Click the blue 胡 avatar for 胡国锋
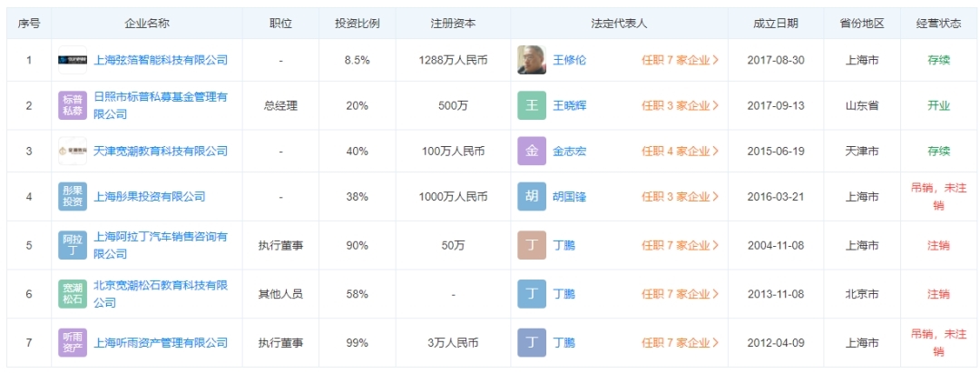Viewport: 980px width, 373px height. (532, 196)
